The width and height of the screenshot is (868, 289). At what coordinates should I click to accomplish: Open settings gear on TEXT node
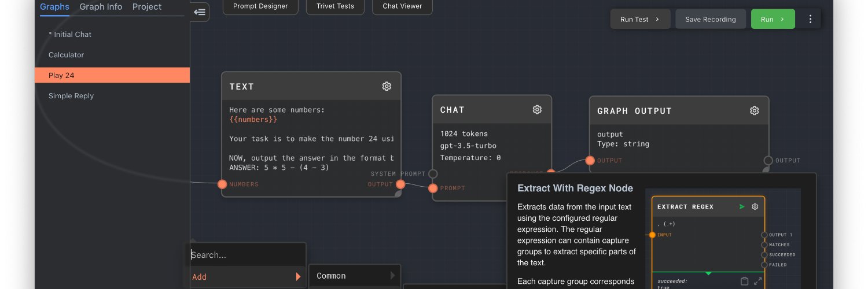pos(387,86)
